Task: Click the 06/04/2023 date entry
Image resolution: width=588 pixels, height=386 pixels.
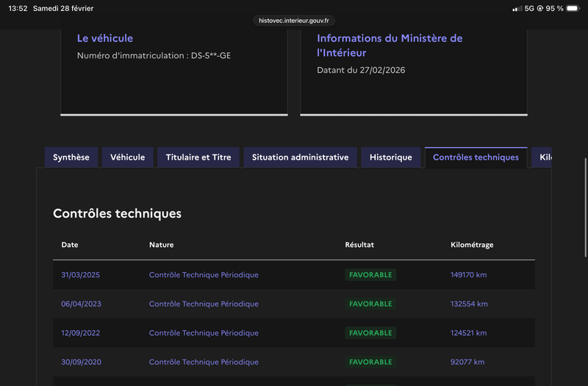Action: [x=80, y=304]
